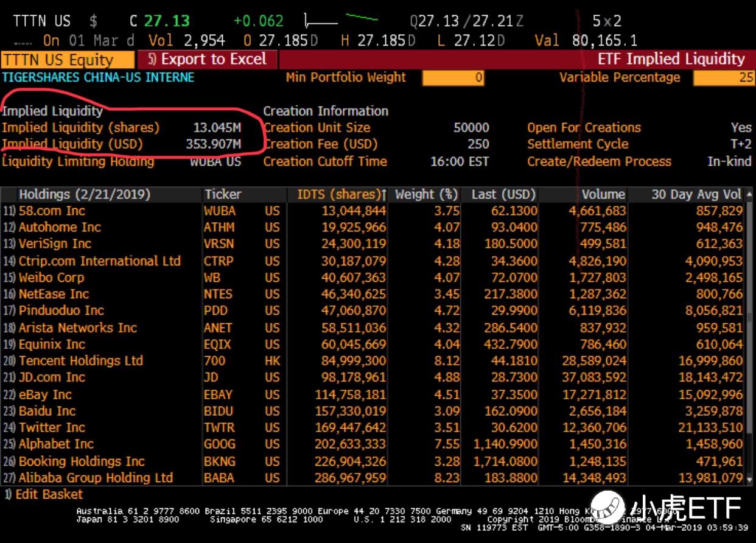Viewport: 756px width, 543px height.
Task: Click the Create/Redeem Process value In-kind
Action: (730, 162)
